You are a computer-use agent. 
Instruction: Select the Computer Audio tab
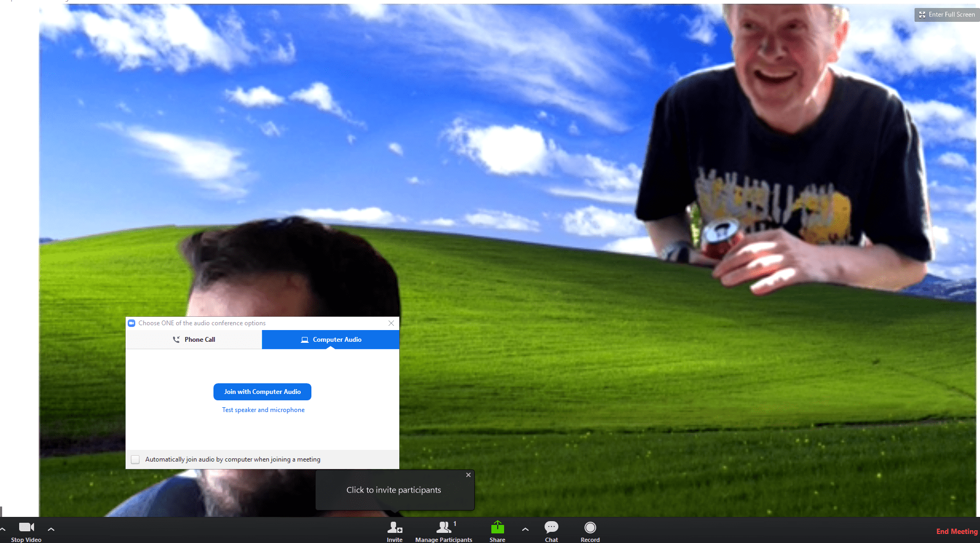point(331,340)
